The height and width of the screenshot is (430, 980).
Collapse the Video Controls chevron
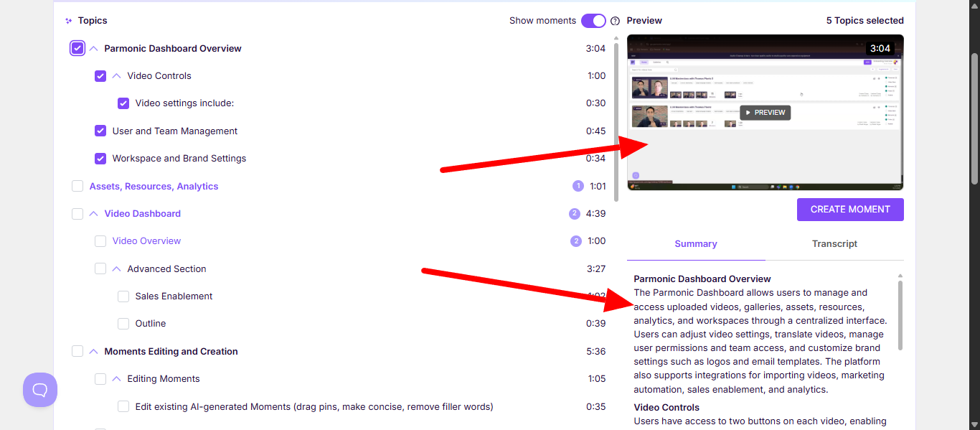click(x=116, y=76)
